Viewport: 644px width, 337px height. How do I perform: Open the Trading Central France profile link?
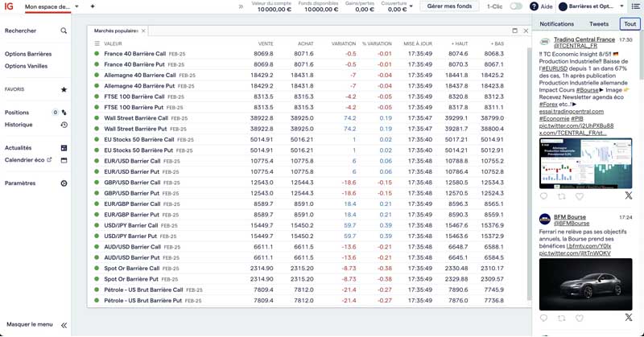click(x=584, y=39)
